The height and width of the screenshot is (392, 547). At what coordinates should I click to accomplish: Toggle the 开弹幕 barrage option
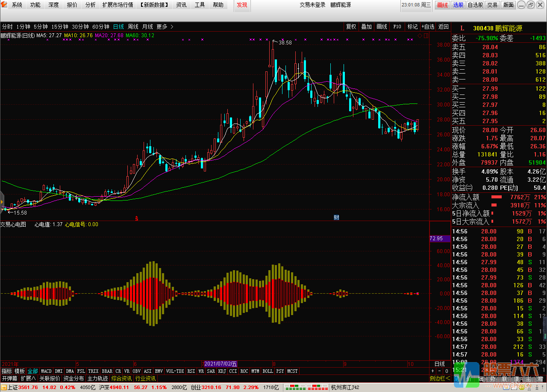9,379
